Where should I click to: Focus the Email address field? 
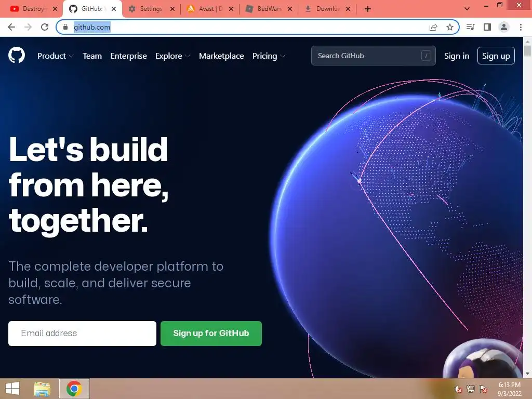tap(82, 333)
